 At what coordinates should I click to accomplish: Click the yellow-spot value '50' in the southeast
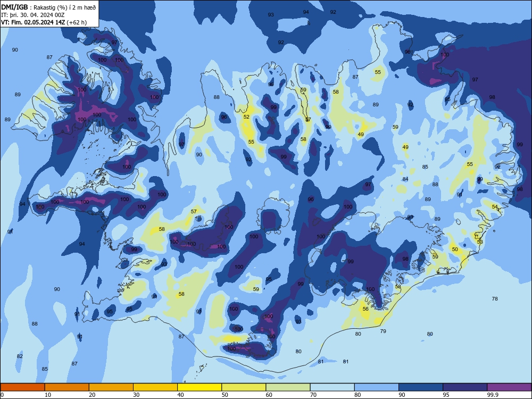pyautogui.click(x=455, y=249)
